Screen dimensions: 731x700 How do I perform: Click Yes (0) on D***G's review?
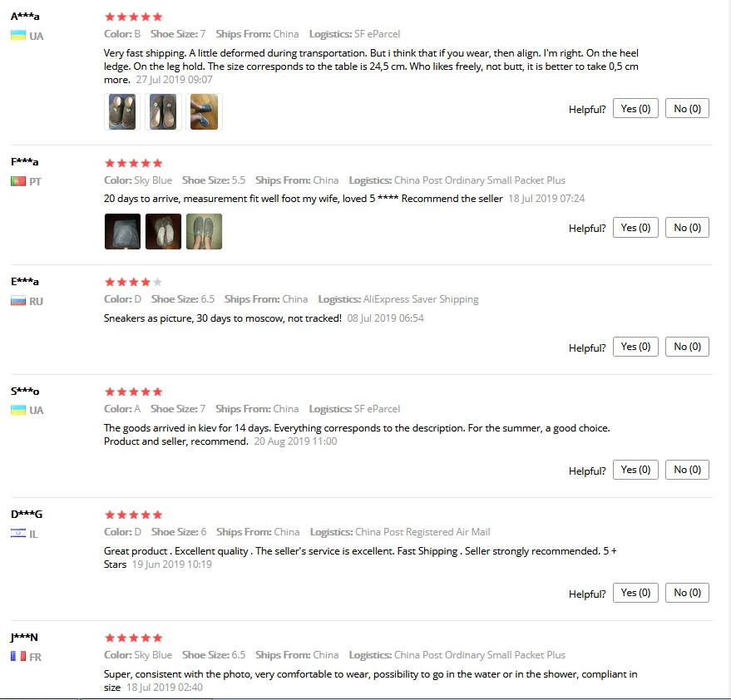click(635, 593)
